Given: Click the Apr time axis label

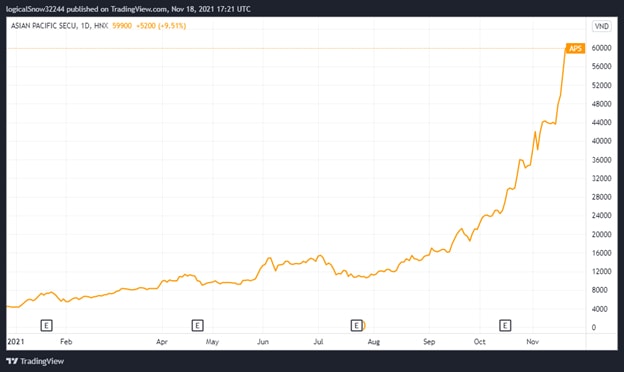Looking at the screenshot, I should coord(162,341).
